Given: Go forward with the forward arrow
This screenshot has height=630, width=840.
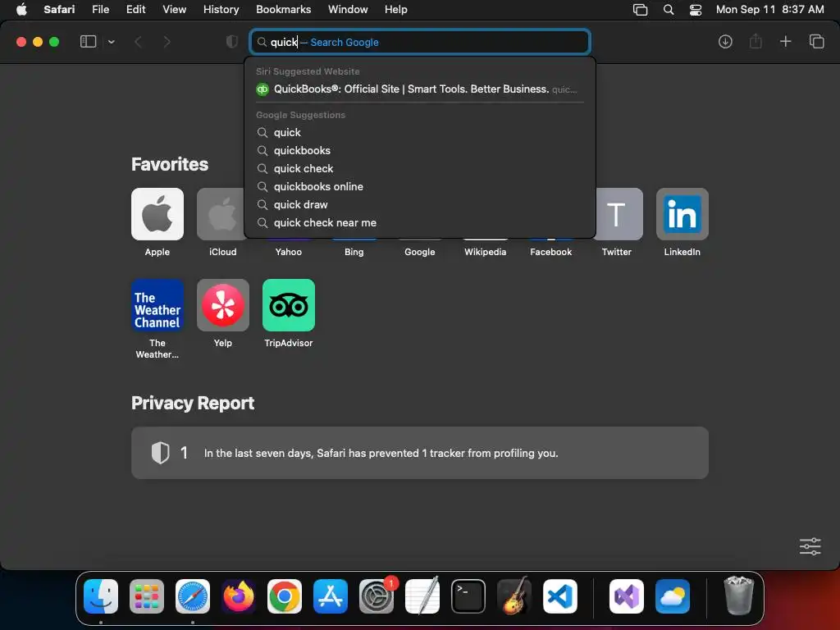Looking at the screenshot, I should (167, 42).
